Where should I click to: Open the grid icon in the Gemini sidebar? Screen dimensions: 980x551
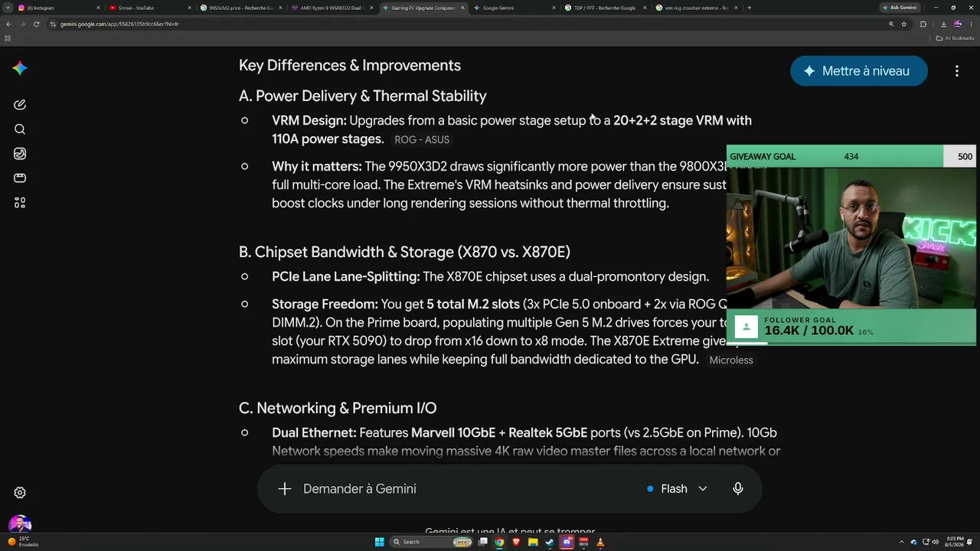pos(20,203)
